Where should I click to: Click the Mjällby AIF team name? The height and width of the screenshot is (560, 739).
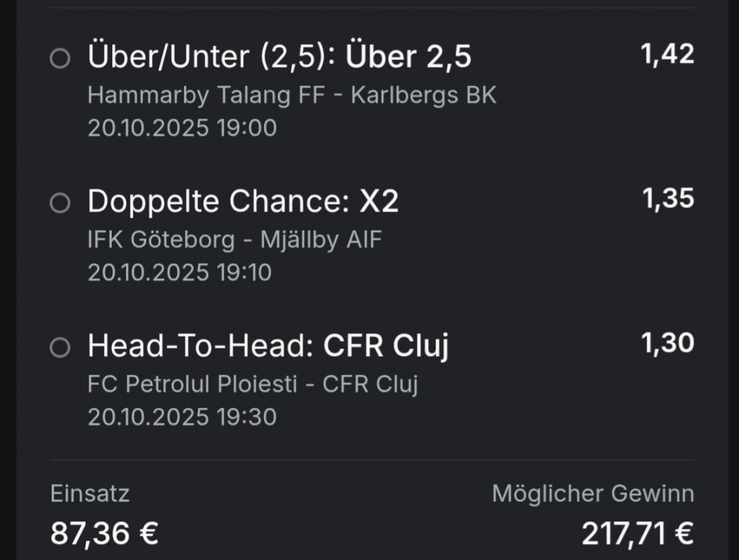pyautogui.click(x=320, y=239)
